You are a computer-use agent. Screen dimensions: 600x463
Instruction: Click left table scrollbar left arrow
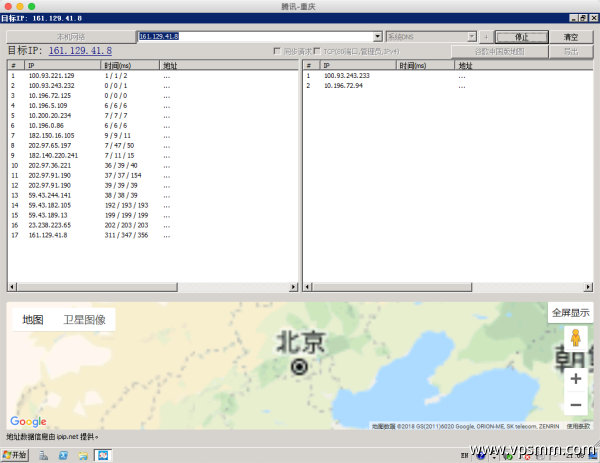(x=12, y=287)
